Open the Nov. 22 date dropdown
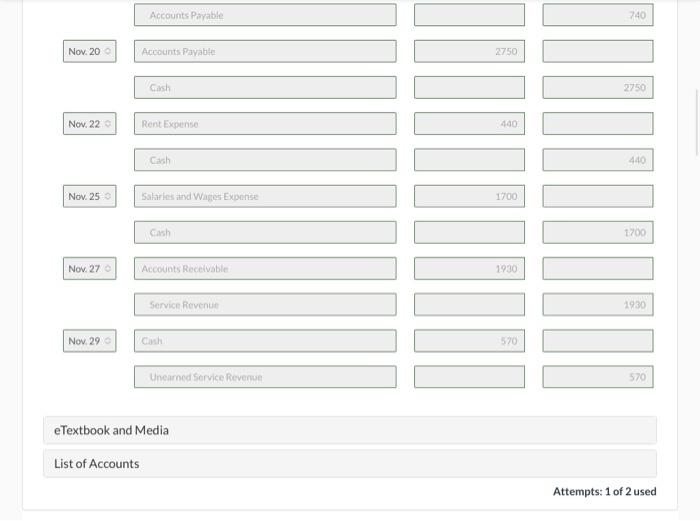Viewport: 700px width, 521px height. point(90,124)
